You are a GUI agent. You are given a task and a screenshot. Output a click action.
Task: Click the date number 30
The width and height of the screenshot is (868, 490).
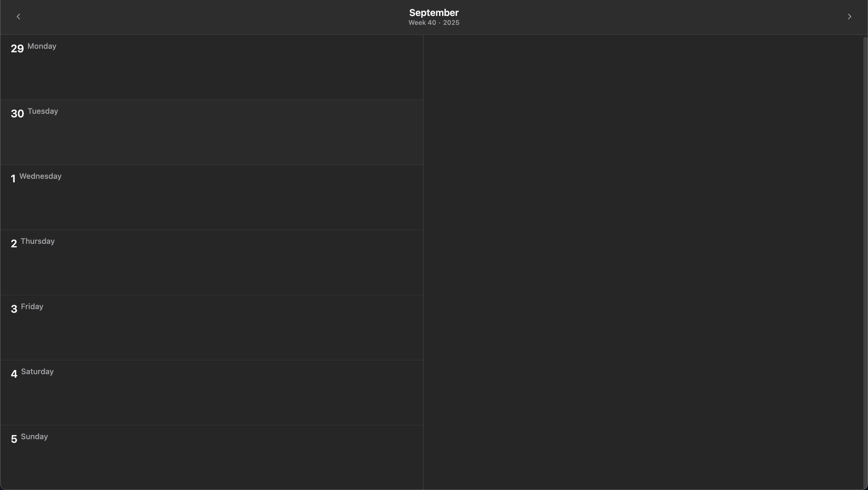pyautogui.click(x=17, y=114)
